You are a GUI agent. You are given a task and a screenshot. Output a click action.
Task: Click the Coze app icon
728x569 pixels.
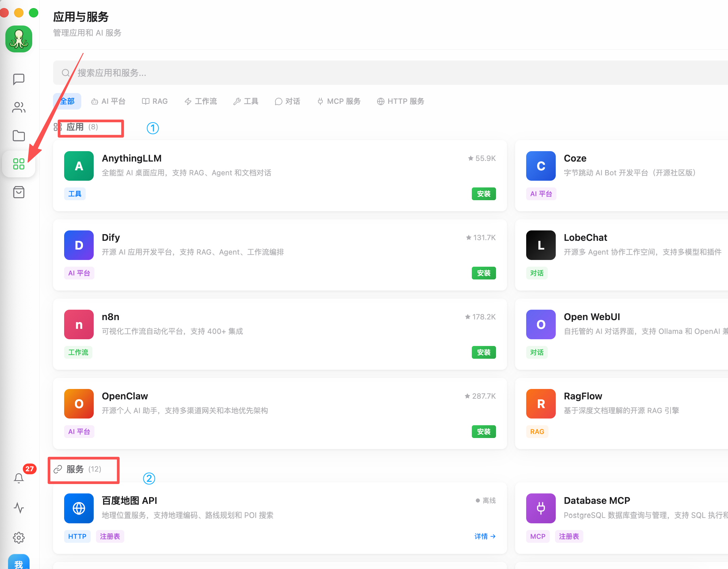(x=541, y=166)
